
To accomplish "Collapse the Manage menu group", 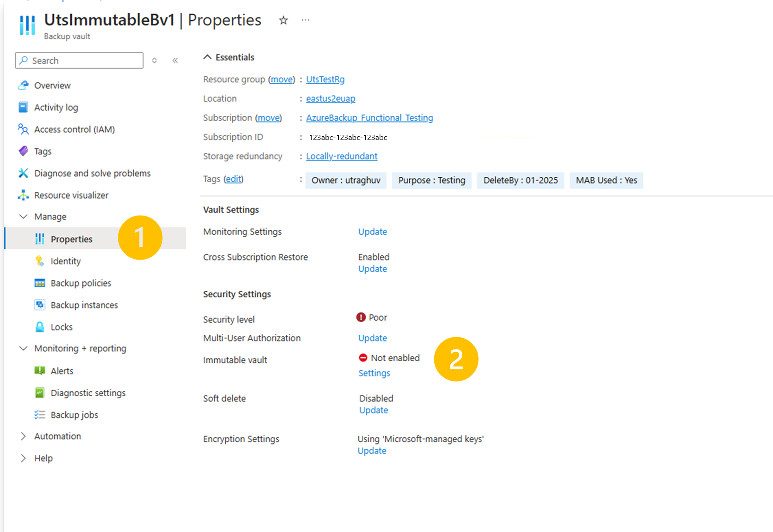I will [x=23, y=217].
